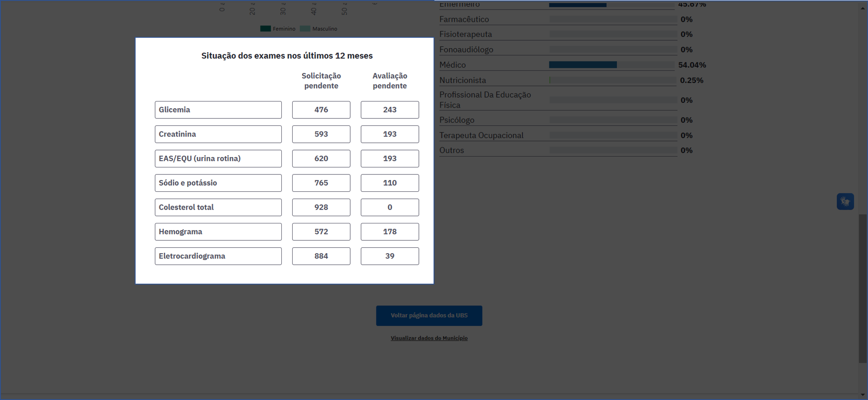
Task: Click Hemograma's 178 pending evaluation value
Action: point(390,232)
